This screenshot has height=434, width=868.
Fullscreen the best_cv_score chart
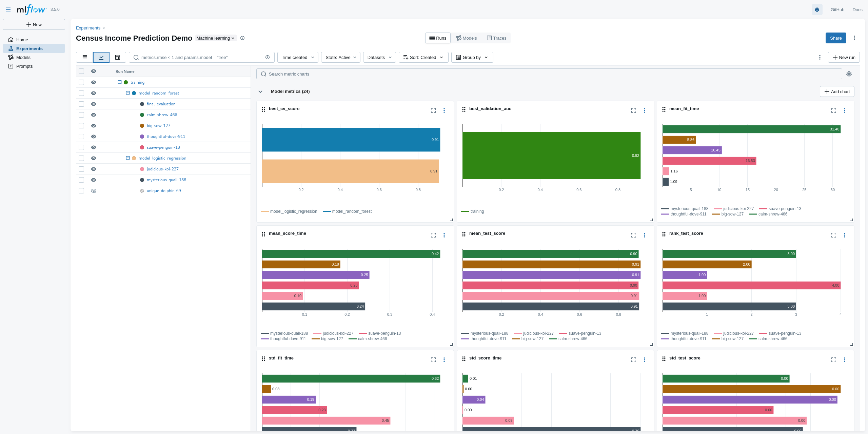(433, 110)
